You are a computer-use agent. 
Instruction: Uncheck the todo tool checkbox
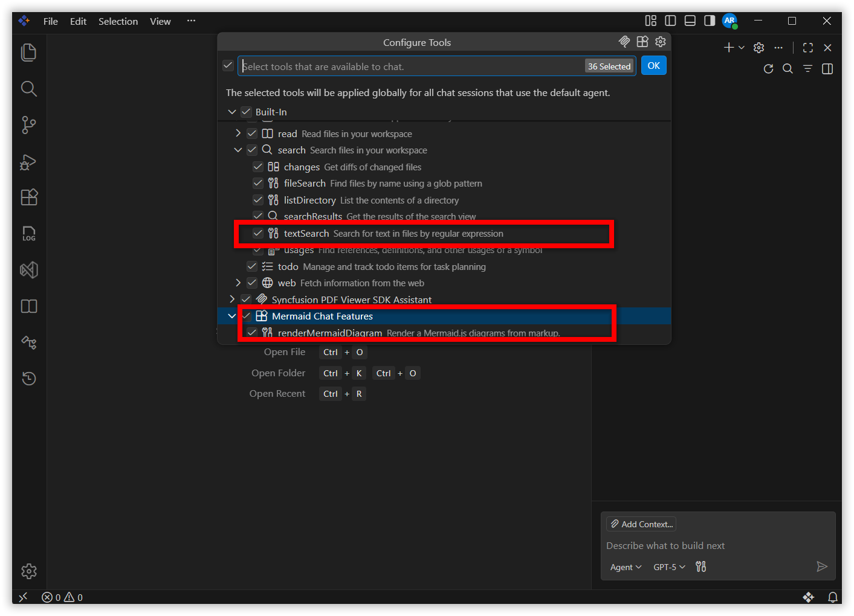point(252,266)
